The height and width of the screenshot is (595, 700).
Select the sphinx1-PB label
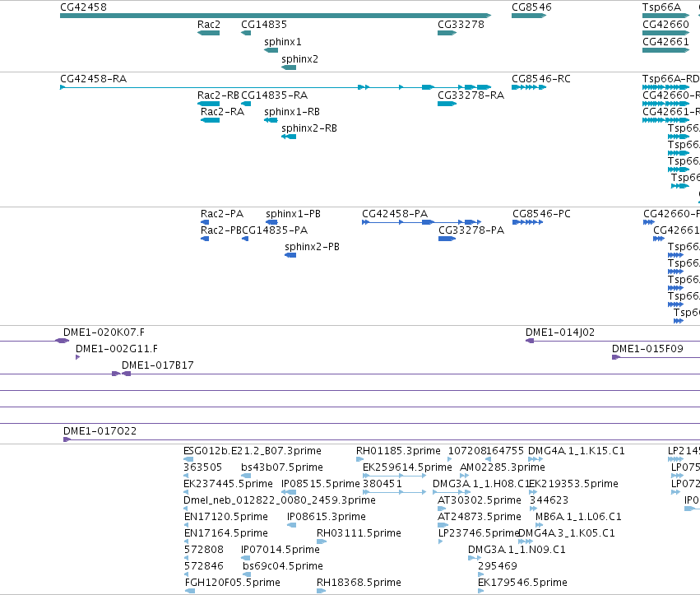294,214
